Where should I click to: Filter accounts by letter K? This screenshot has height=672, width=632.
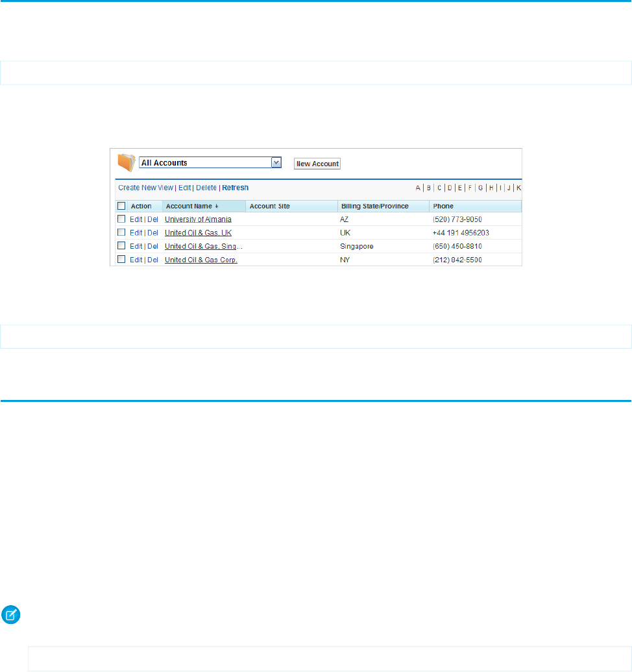(518, 188)
